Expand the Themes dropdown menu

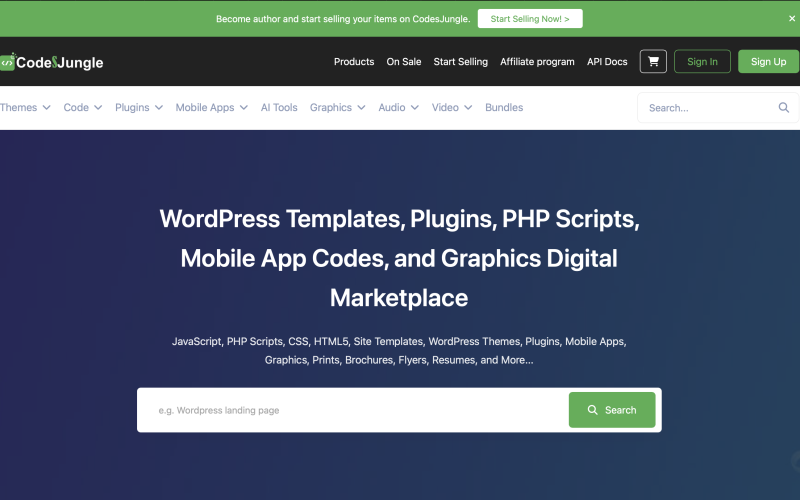(x=26, y=108)
